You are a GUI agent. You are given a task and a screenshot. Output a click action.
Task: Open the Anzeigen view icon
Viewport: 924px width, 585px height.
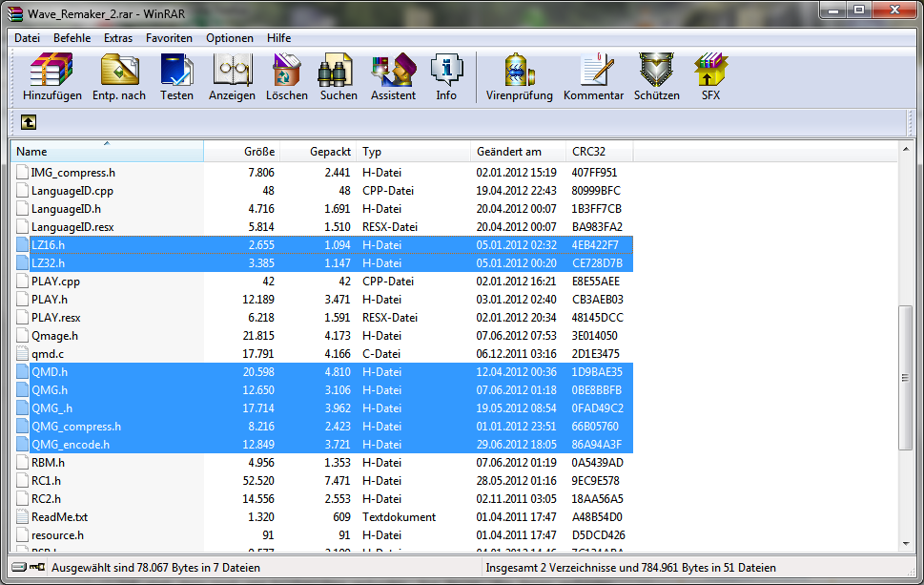[232, 76]
